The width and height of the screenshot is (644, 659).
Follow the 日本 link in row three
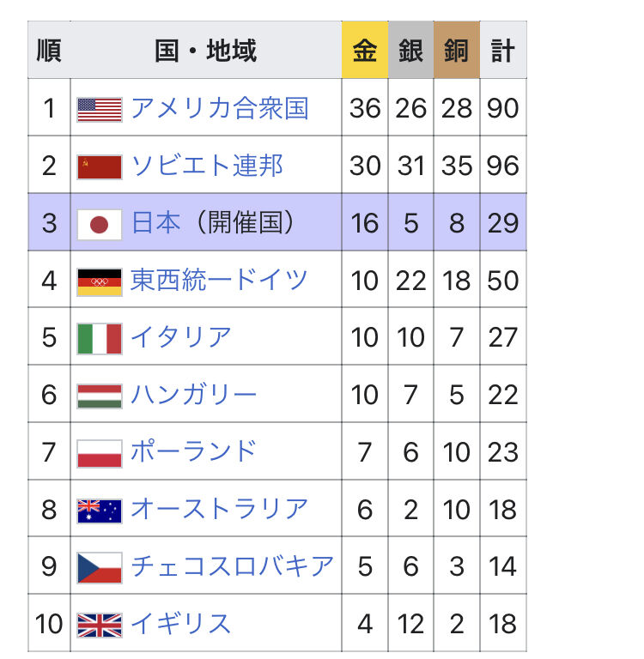click(155, 223)
